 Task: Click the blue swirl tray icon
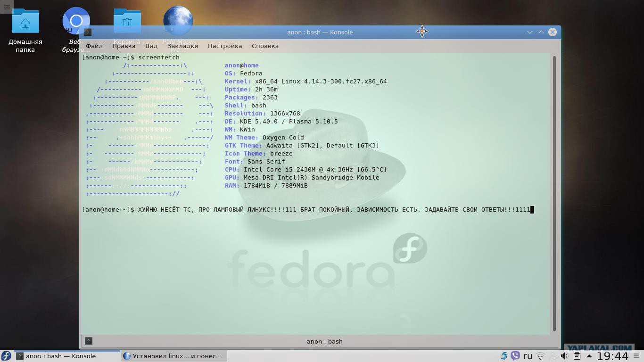[x=504, y=356]
